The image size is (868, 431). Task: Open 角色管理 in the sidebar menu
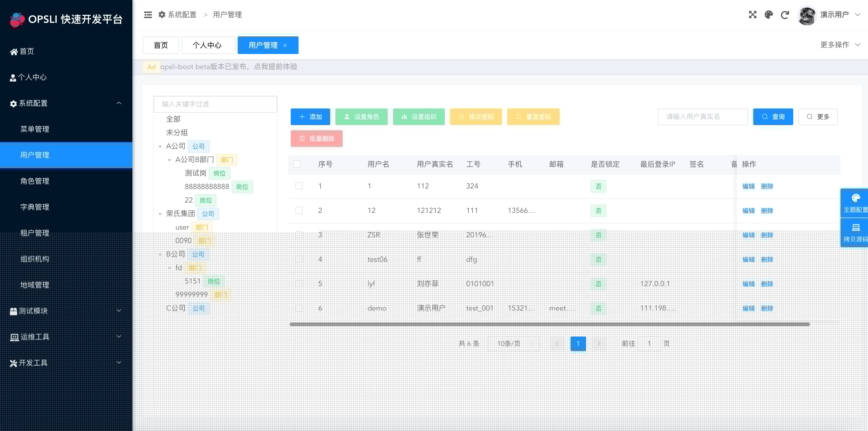pos(35,181)
